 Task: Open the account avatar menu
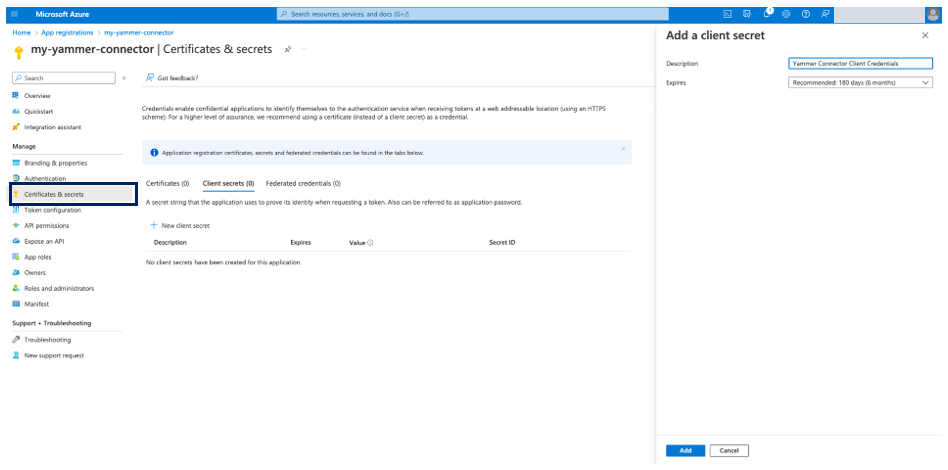tap(933, 14)
